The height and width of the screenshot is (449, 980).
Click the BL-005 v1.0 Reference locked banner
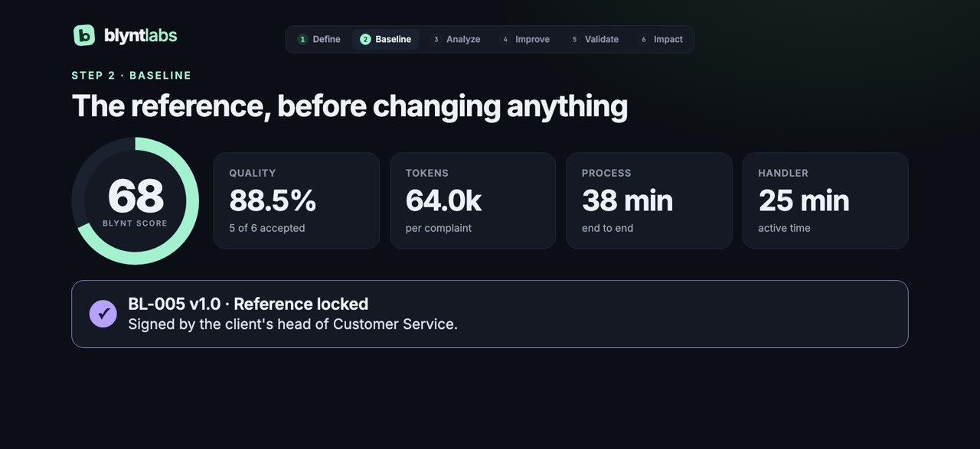[490, 314]
